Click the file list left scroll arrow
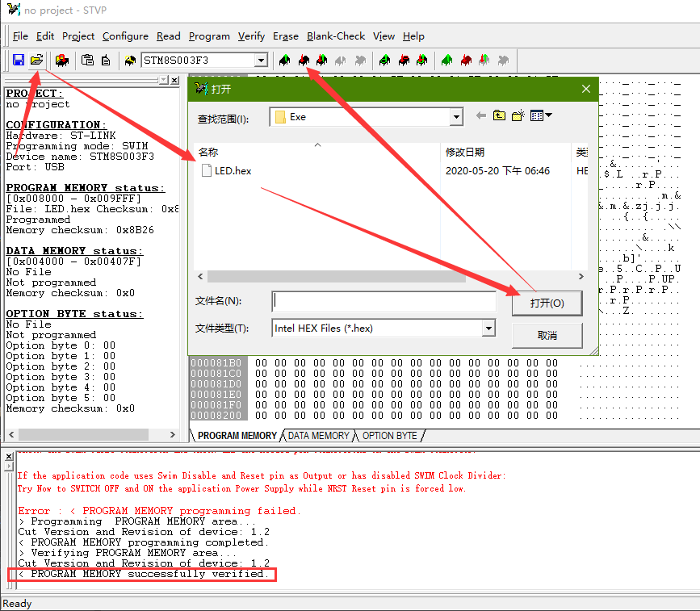 click(x=200, y=277)
